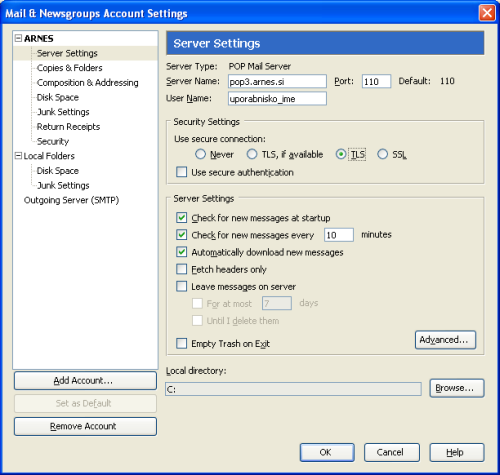Click the Server Name input field
Image resolution: width=500 pixels, height=475 pixels.
coord(277,81)
